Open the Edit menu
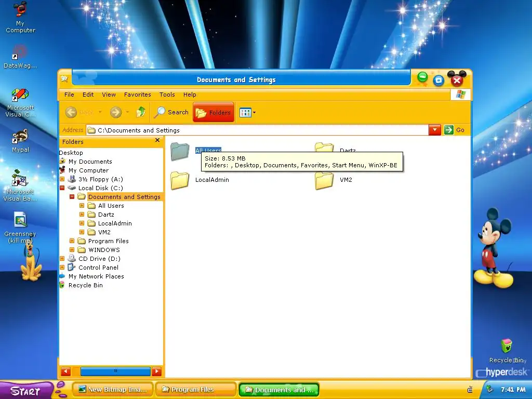 click(x=88, y=95)
